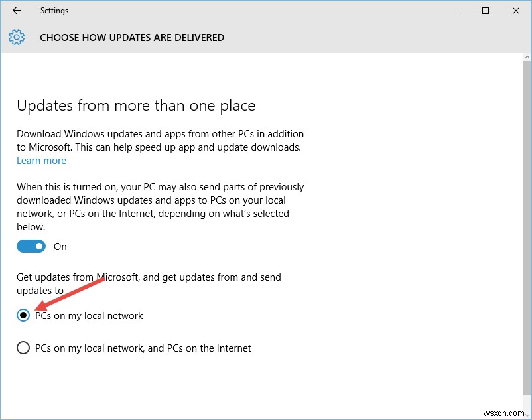The width and height of the screenshot is (532, 420).
Task: Maximize the Settings window
Action: (x=486, y=11)
